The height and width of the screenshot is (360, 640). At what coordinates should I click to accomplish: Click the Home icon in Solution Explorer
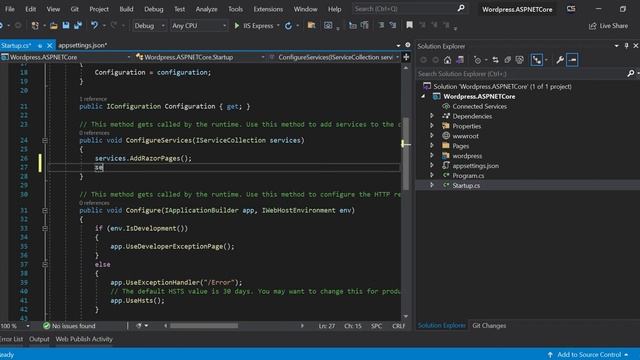point(447,60)
